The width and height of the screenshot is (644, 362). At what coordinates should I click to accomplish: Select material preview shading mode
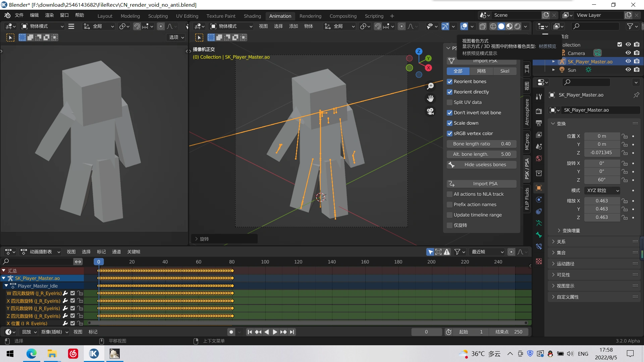point(509,26)
